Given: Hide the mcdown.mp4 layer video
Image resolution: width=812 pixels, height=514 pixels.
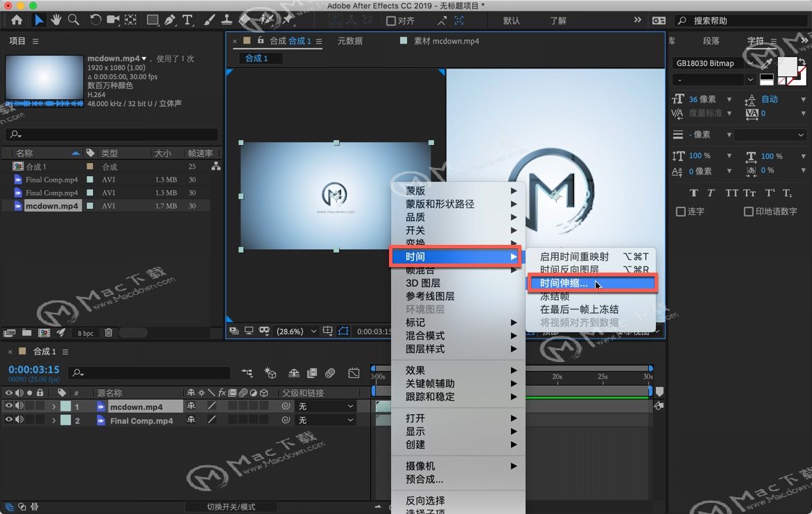Looking at the screenshot, I should [9, 406].
